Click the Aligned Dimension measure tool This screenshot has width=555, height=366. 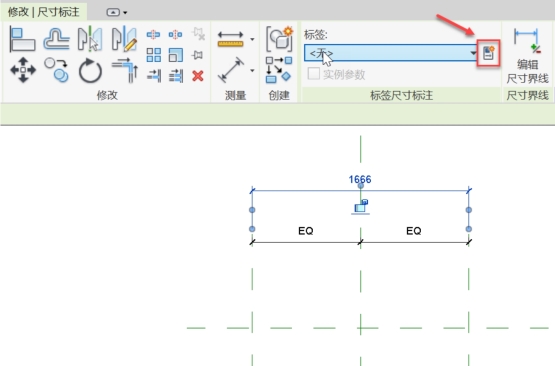coord(231,70)
